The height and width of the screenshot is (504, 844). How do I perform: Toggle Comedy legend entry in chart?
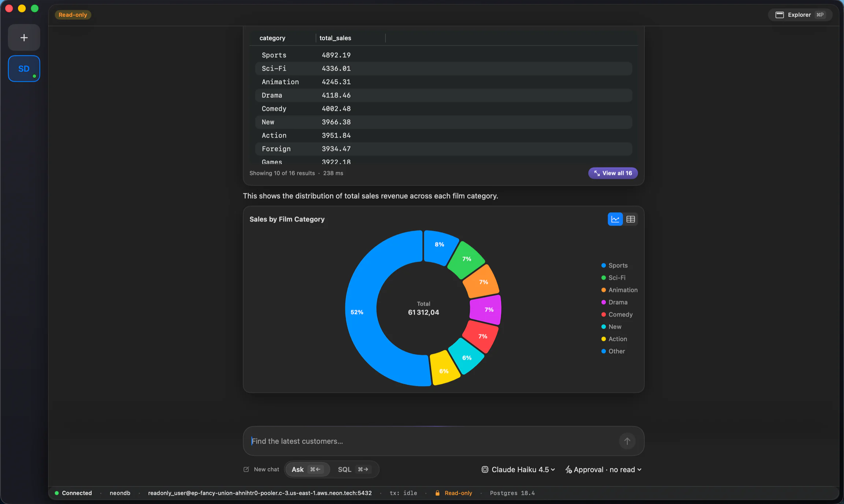[x=617, y=314]
